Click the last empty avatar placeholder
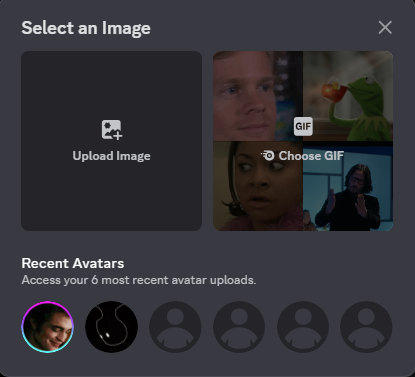Screen dimensions: 415x377 point(366,327)
